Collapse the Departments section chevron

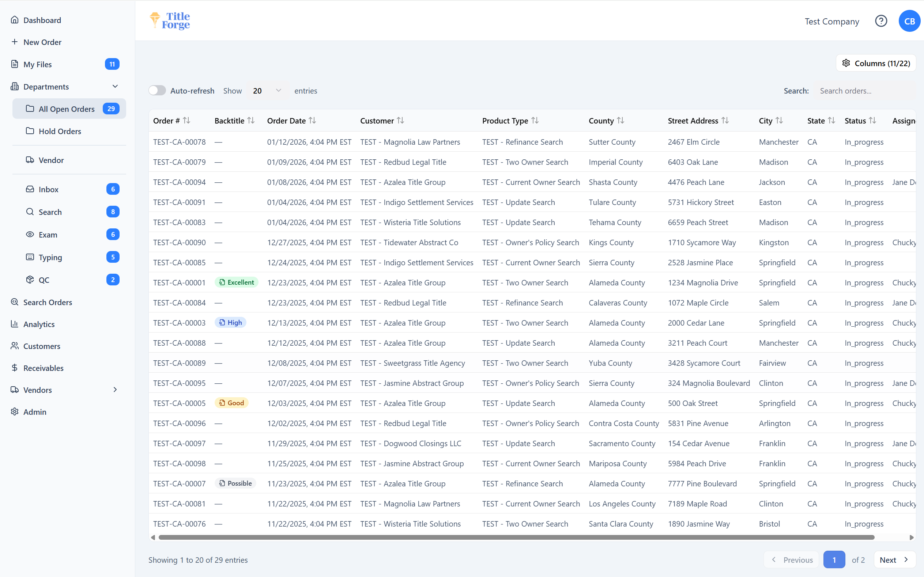point(115,86)
